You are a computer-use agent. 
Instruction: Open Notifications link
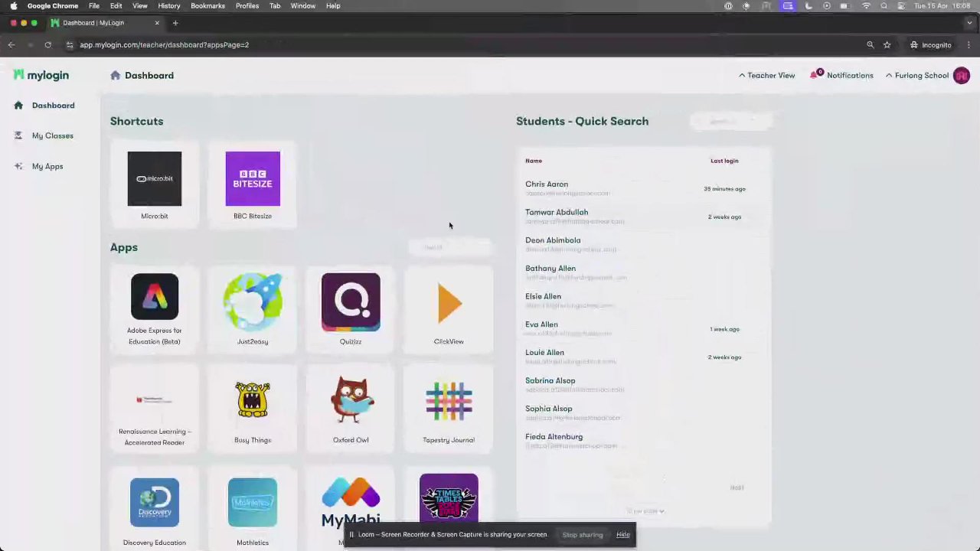point(850,75)
